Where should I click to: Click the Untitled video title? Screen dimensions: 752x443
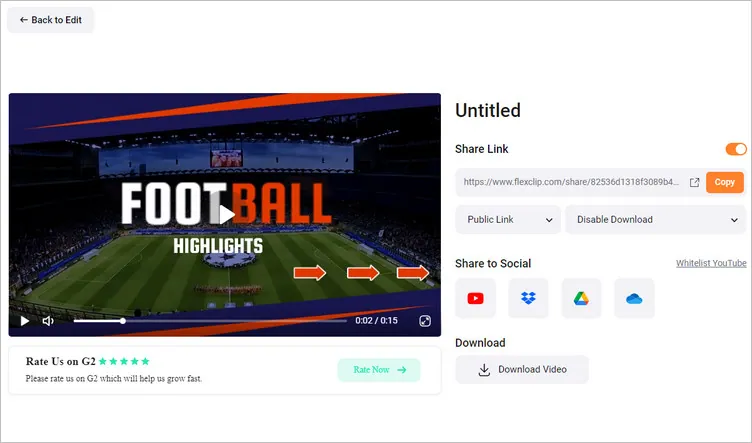(488, 110)
